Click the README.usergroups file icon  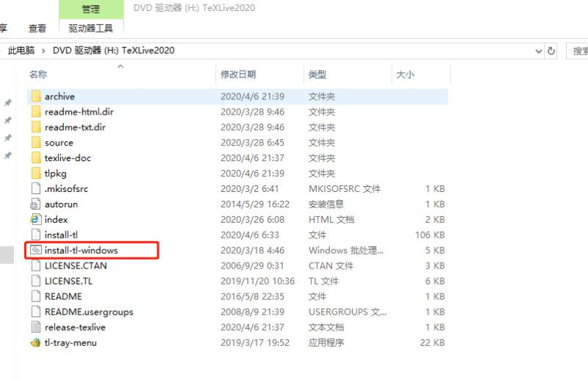point(36,312)
